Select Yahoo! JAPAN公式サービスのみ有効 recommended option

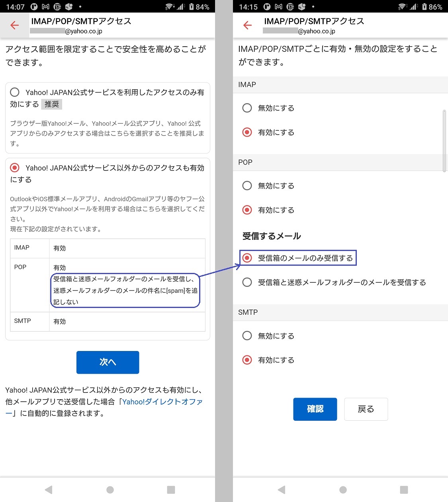15,92
